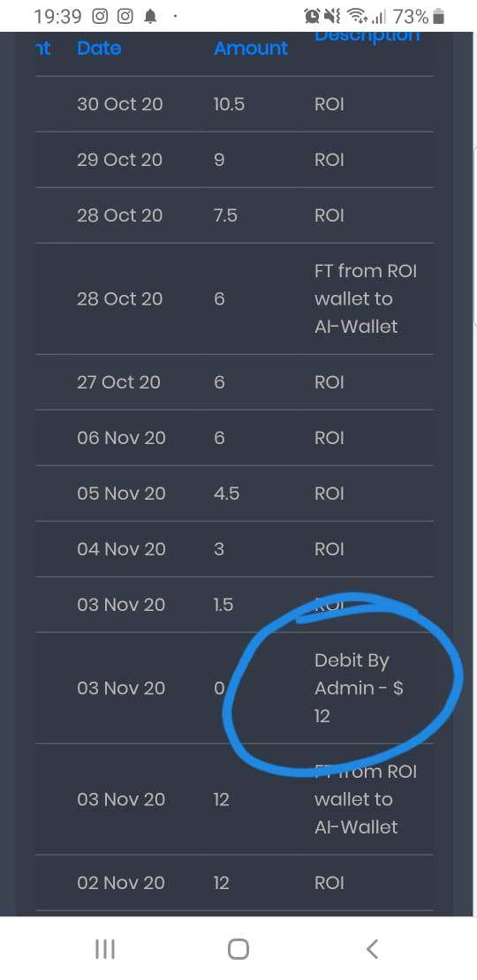Screen dimensions: 477x980
Task: Sort by the Amount column header
Action: (251, 49)
